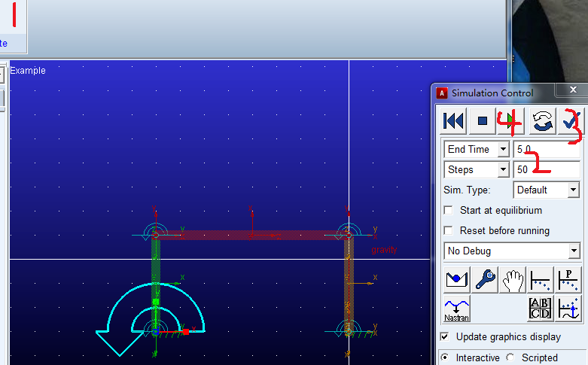Click the rewind to start simulation button
Image resolution: width=588 pixels, height=365 pixels.
pos(453,120)
